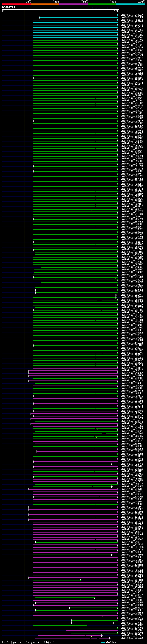Image resolution: width=147 pixels, height=644 pixels.
Task: Select hit label UniRef100_A9PGN0
Action: tap(132, 620)
